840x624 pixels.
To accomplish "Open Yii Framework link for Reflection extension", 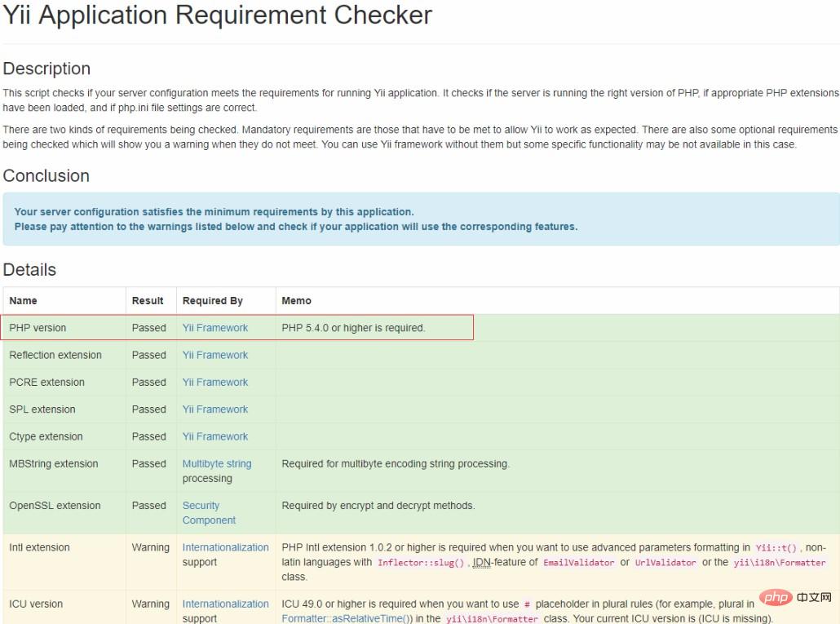I will 215,355.
